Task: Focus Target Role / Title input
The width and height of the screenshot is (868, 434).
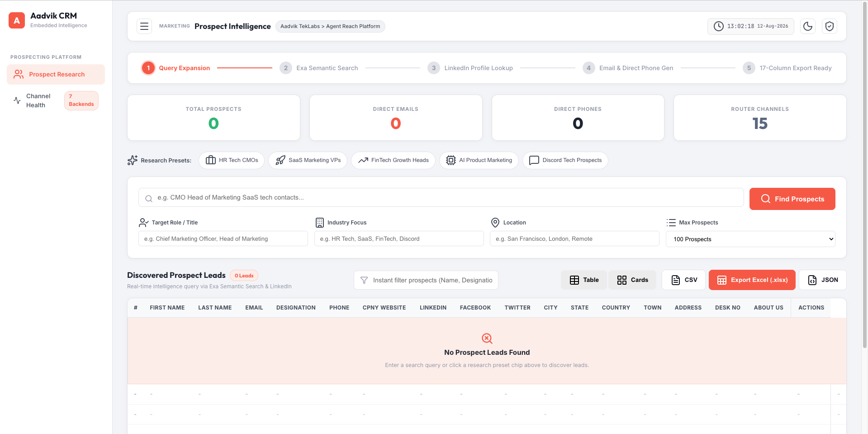Action: 223,238
